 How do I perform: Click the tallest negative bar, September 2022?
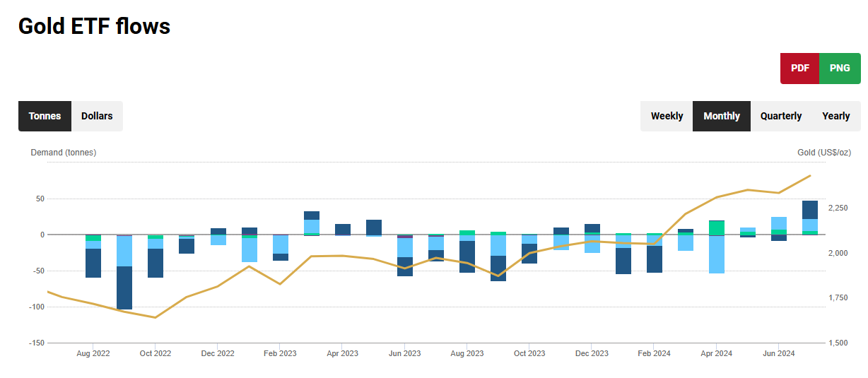124,288
